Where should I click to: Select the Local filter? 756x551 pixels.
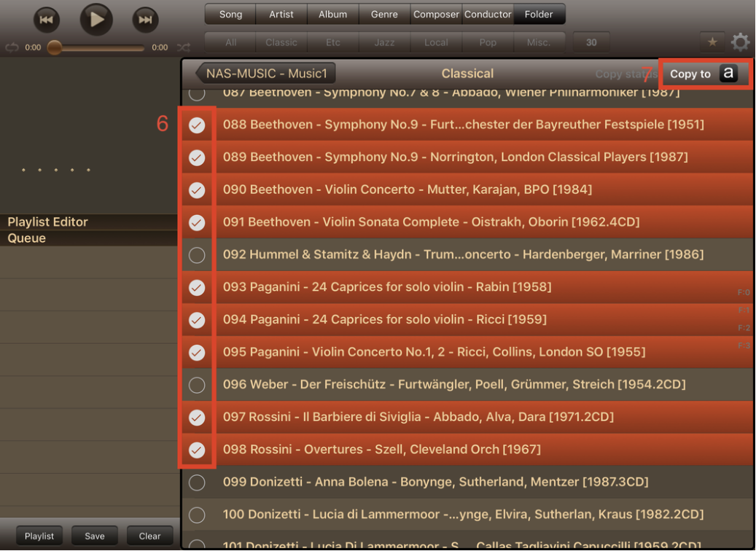point(436,42)
